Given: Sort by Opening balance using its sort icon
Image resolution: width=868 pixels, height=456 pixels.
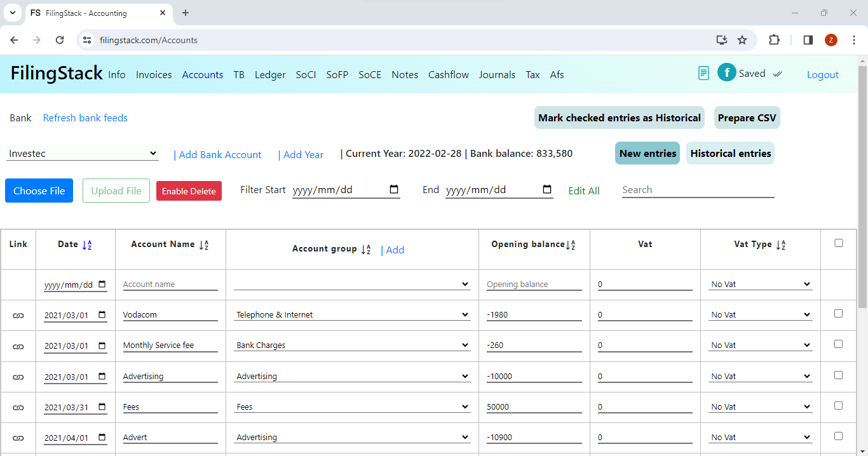Looking at the screenshot, I should 571,244.
